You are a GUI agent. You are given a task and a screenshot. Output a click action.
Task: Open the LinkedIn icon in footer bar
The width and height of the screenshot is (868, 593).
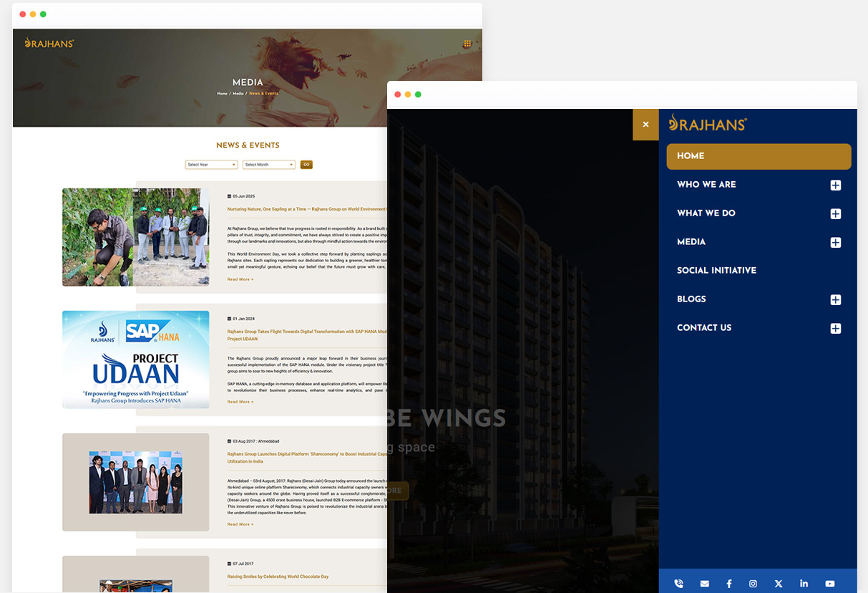(804, 584)
